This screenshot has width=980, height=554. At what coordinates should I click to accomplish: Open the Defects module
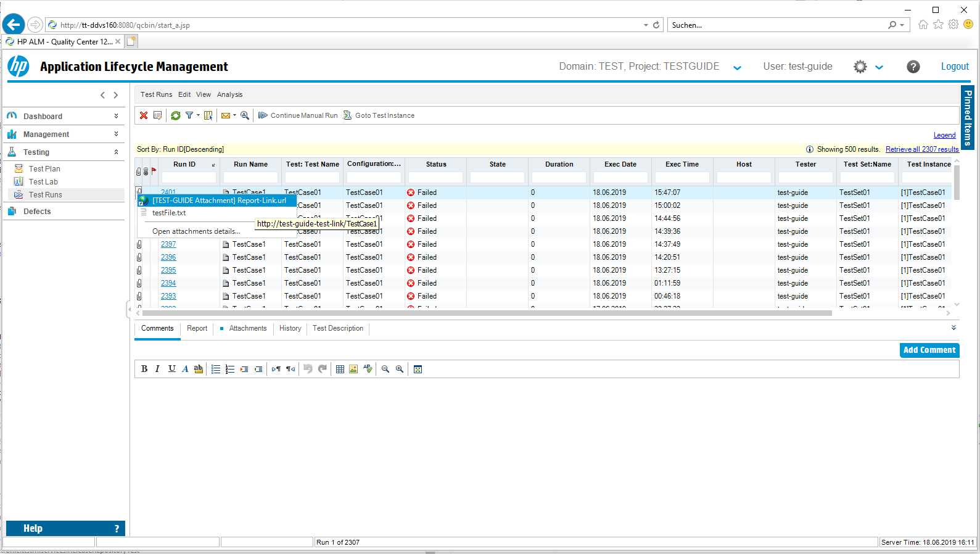tap(37, 212)
